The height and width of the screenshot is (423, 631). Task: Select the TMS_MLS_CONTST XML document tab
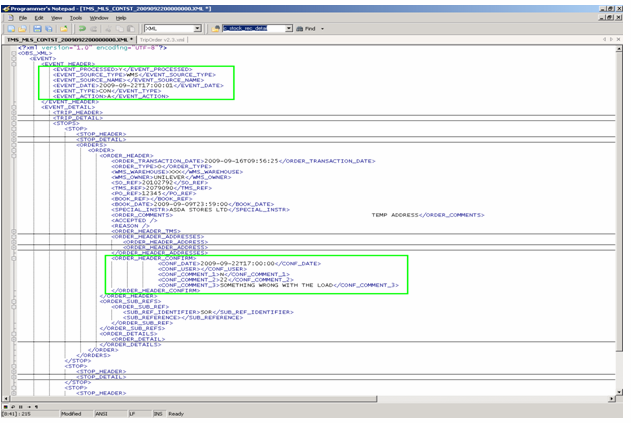tap(70, 39)
